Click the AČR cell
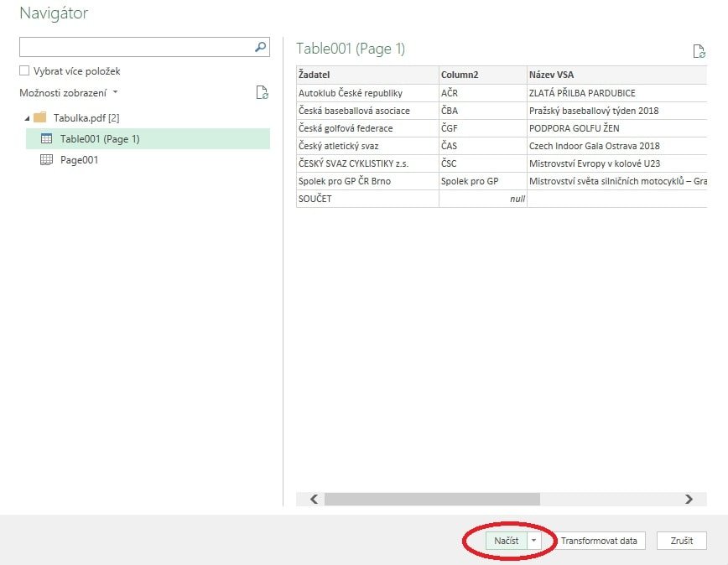The width and height of the screenshot is (728, 565). coord(483,93)
